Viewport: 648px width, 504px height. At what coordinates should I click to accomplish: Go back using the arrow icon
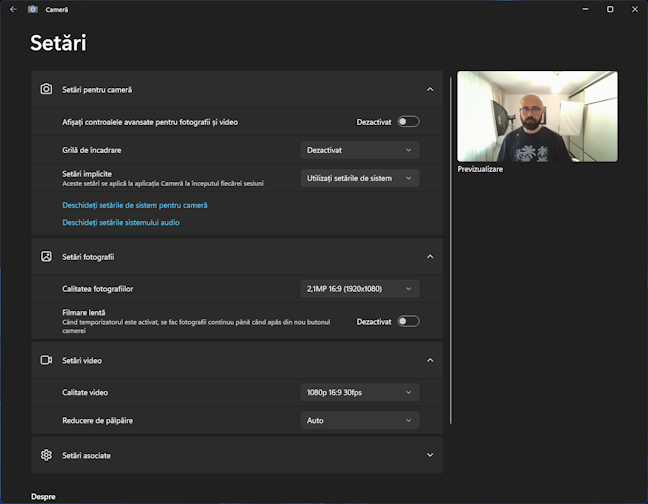tap(13, 9)
